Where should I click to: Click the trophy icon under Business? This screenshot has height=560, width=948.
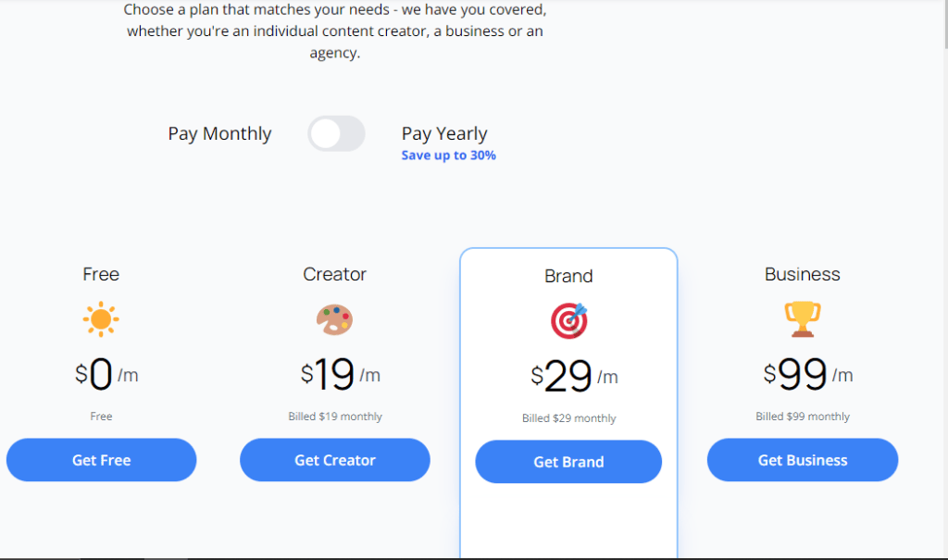pos(803,319)
